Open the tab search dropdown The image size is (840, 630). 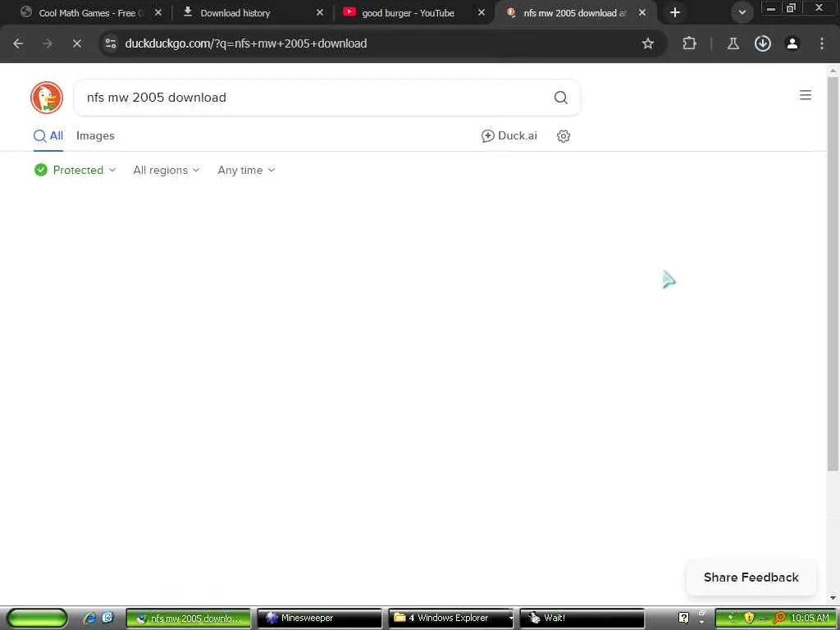(742, 12)
